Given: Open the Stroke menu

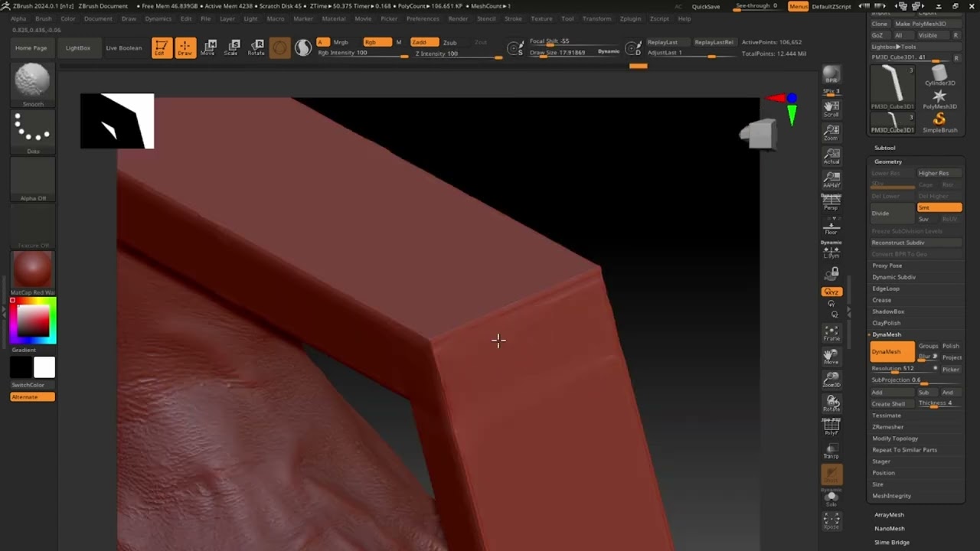Looking at the screenshot, I should coord(513,18).
